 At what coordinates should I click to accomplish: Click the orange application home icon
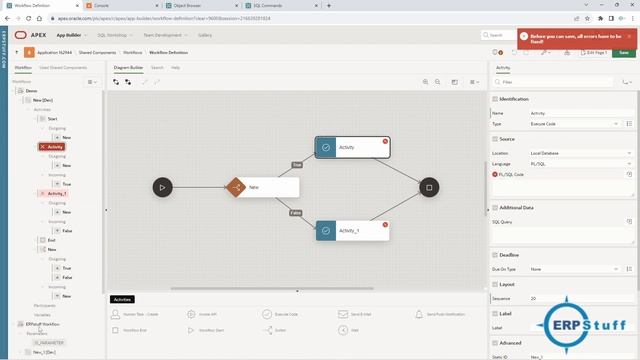click(x=29, y=52)
